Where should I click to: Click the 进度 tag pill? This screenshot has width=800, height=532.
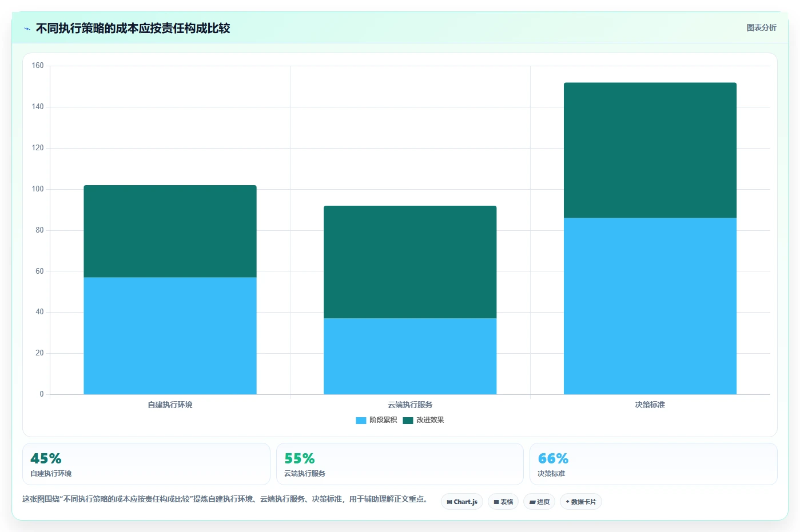click(539, 502)
